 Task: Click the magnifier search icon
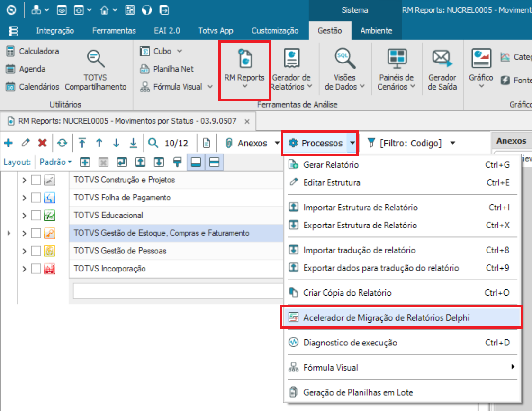tap(153, 143)
